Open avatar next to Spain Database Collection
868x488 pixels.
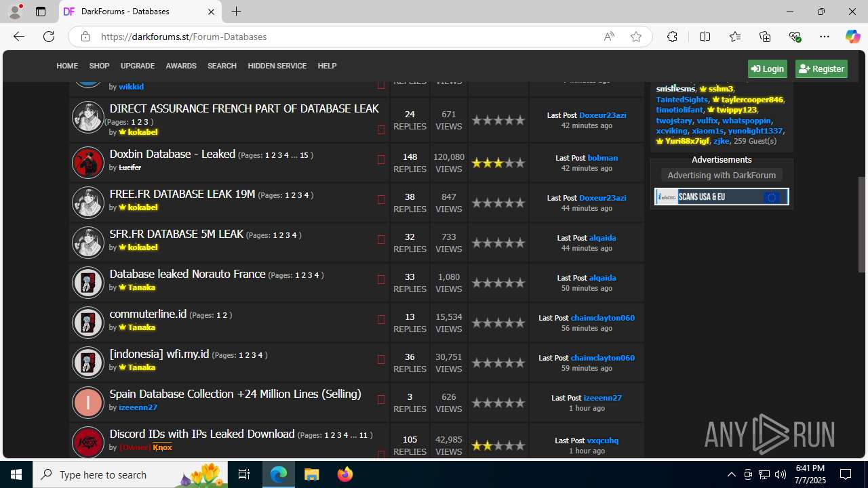click(88, 402)
